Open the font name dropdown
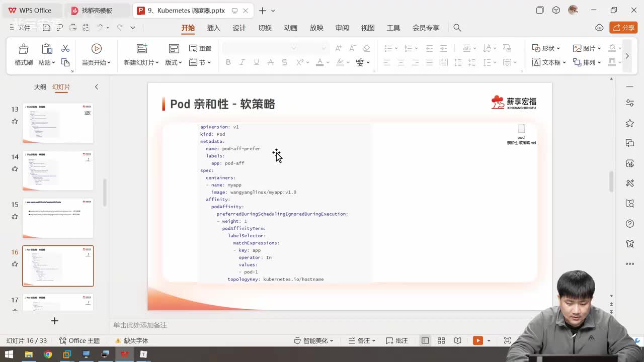 294,48
